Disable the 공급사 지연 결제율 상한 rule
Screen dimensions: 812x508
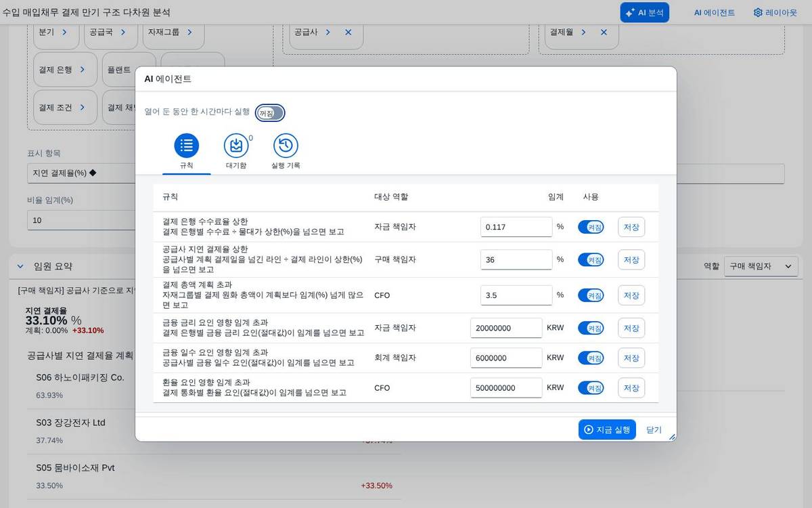[x=590, y=259]
